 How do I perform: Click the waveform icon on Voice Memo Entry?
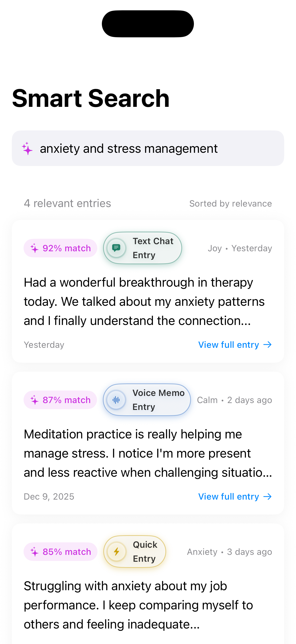click(115, 400)
